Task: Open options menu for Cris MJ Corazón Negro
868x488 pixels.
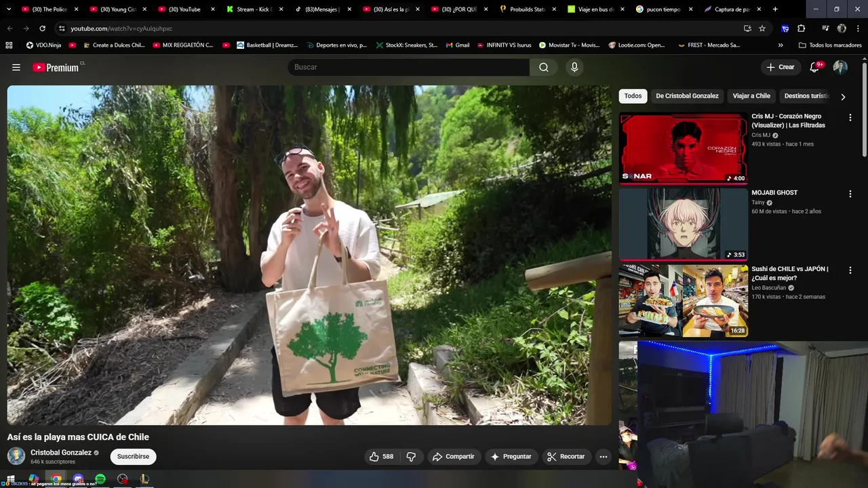Action: click(850, 117)
